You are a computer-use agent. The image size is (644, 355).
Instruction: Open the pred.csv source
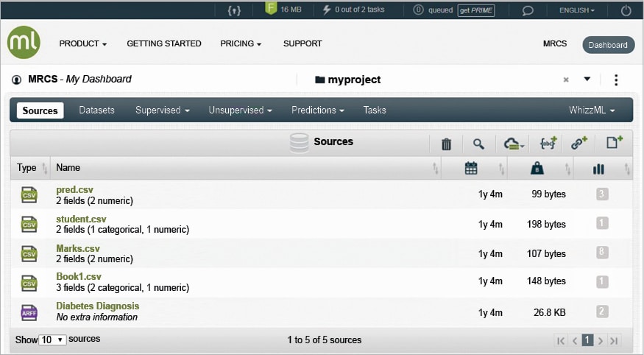[74, 189]
